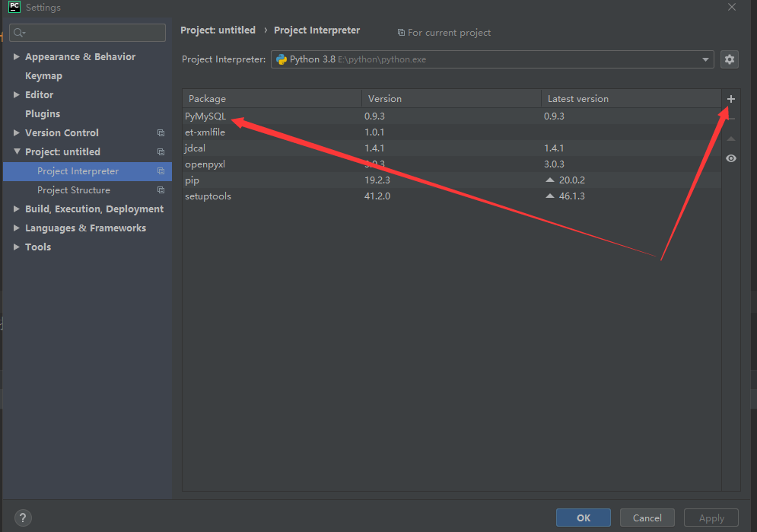Viewport: 757px width, 532px height.
Task: Collapse the Project: untitled section
Action: 17,151
